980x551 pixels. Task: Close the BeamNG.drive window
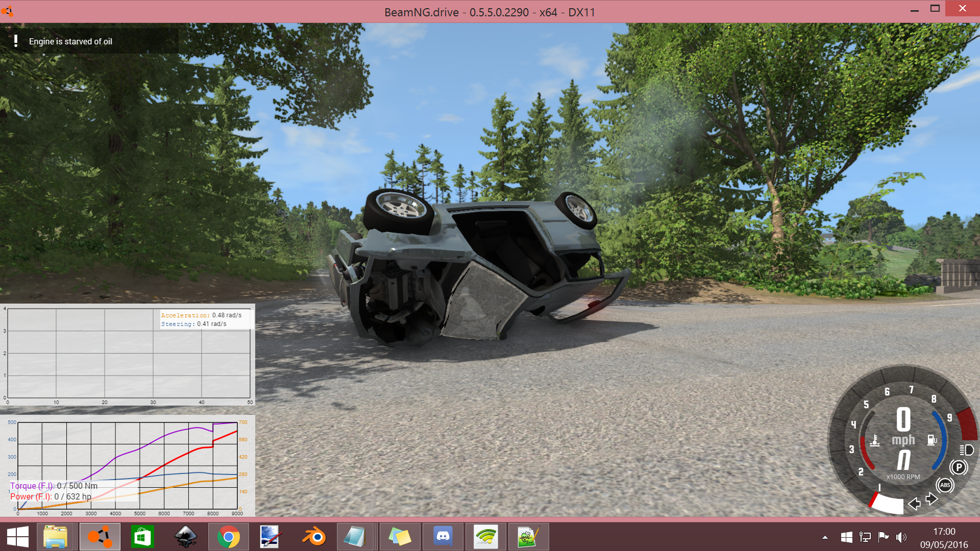(962, 9)
